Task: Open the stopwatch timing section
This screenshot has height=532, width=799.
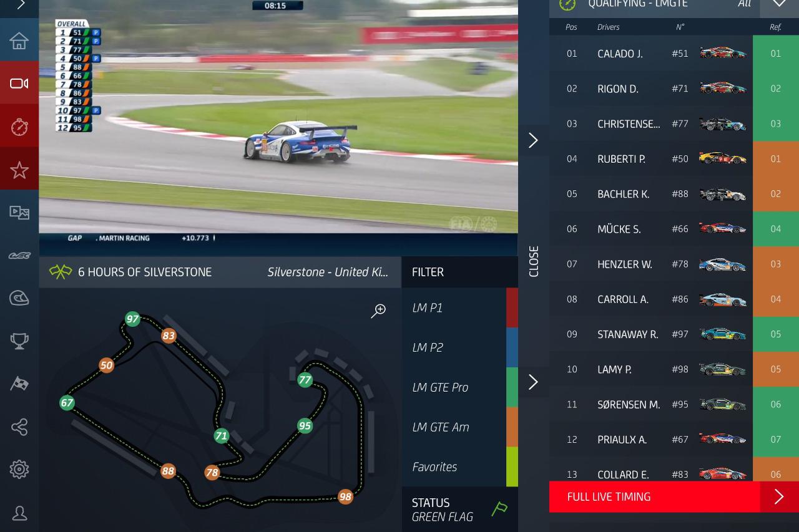Action: pos(19,126)
